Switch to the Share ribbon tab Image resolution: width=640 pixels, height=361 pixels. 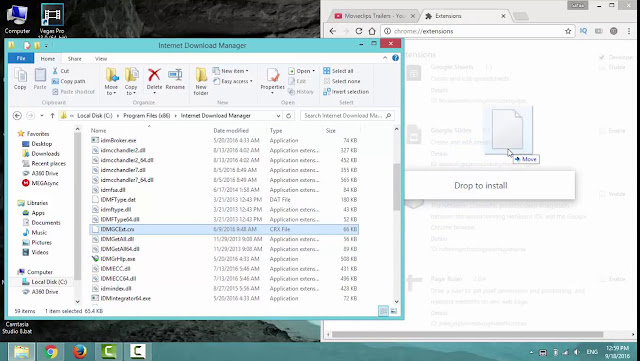(x=74, y=58)
